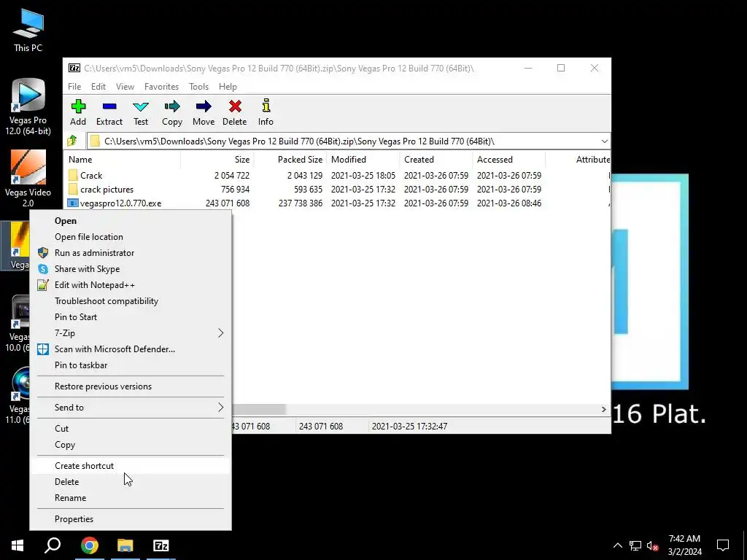The height and width of the screenshot is (560, 747).
Task: Click the 7z icon in title bar
Action: click(74, 68)
